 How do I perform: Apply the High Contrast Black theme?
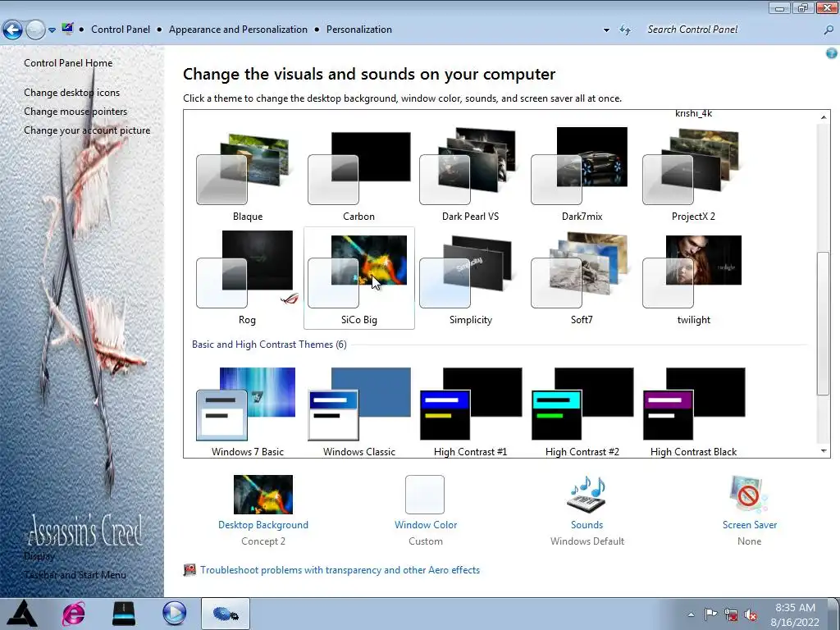[693, 412]
